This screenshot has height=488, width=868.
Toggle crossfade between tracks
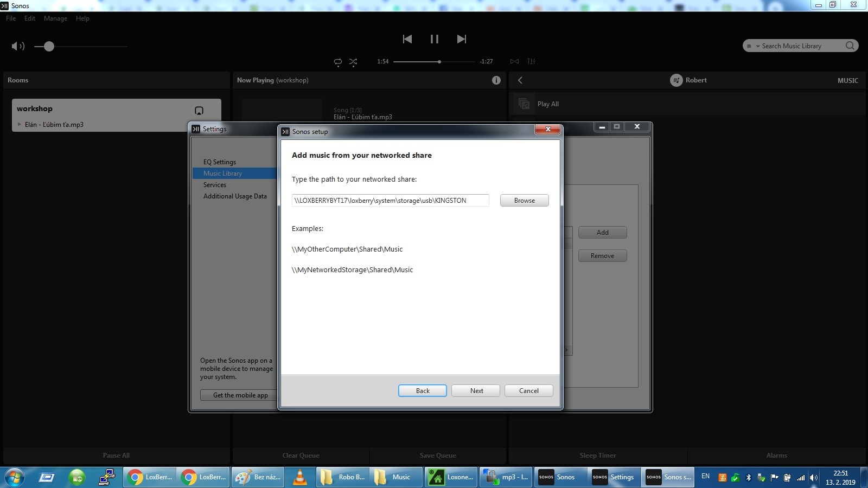(x=514, y=62)
